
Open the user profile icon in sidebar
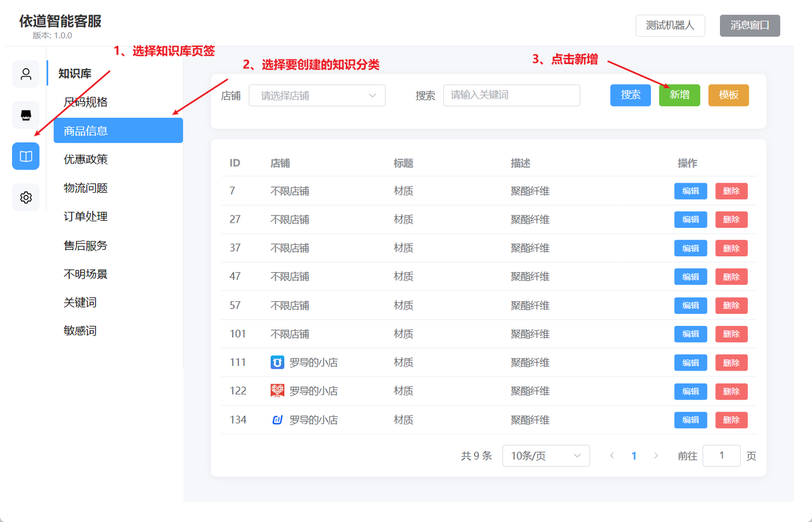pos(25,74)
